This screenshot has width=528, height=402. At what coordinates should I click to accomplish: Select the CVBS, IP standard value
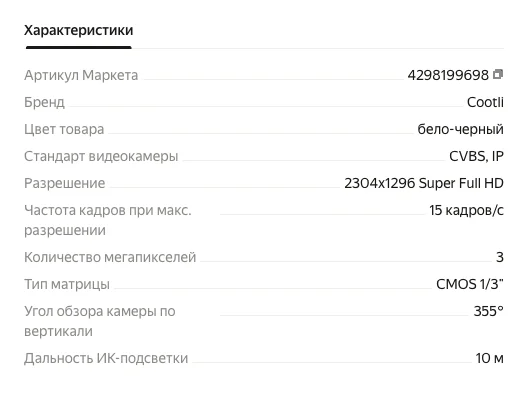click(x=476, y=156)
